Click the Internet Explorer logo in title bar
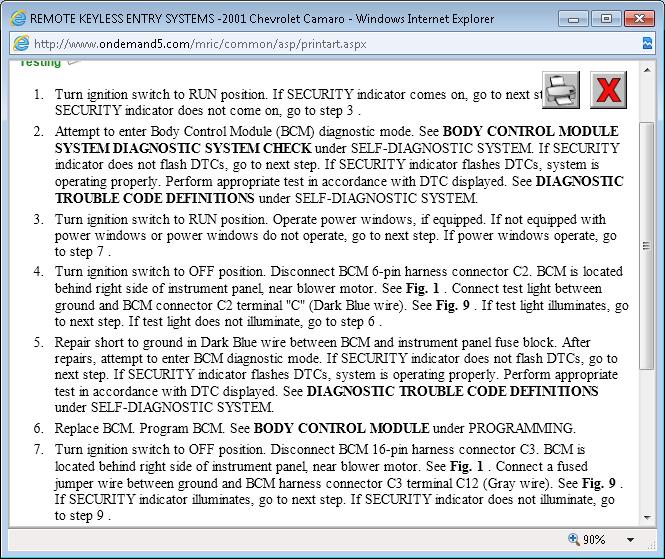This screenshot has height=559, width=665. click(x=18, y=19)
